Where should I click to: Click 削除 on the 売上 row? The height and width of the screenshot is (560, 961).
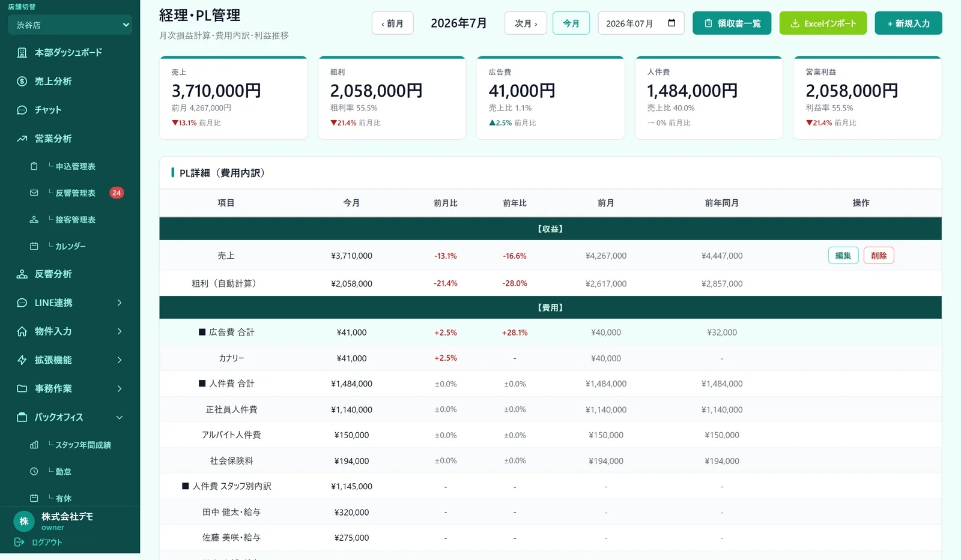(x=879, y=256)
